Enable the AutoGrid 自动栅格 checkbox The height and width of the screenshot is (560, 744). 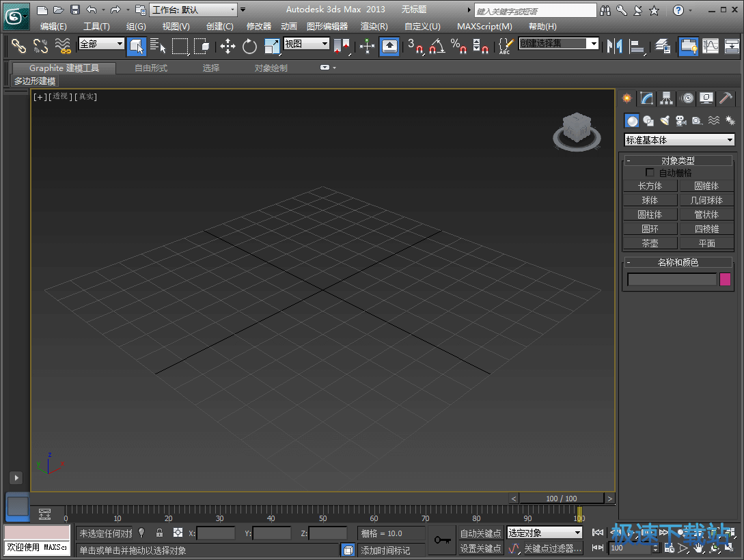pyautogui.click(x=650, y=173)
